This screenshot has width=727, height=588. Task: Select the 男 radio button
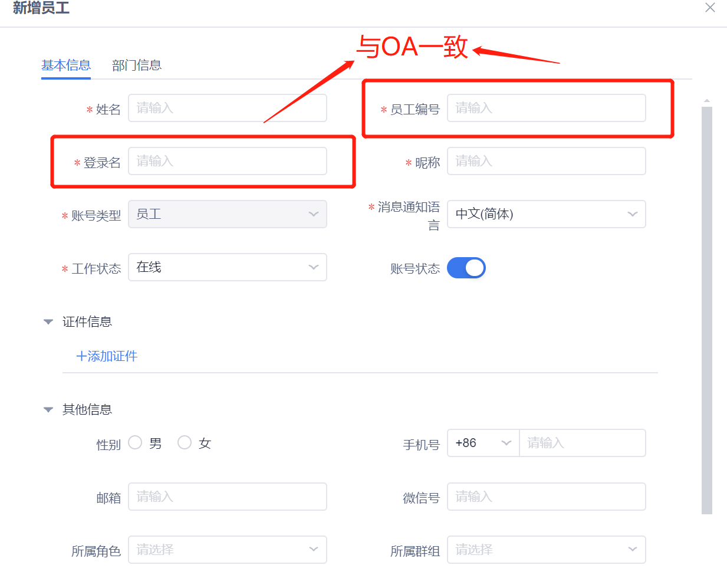135,442
